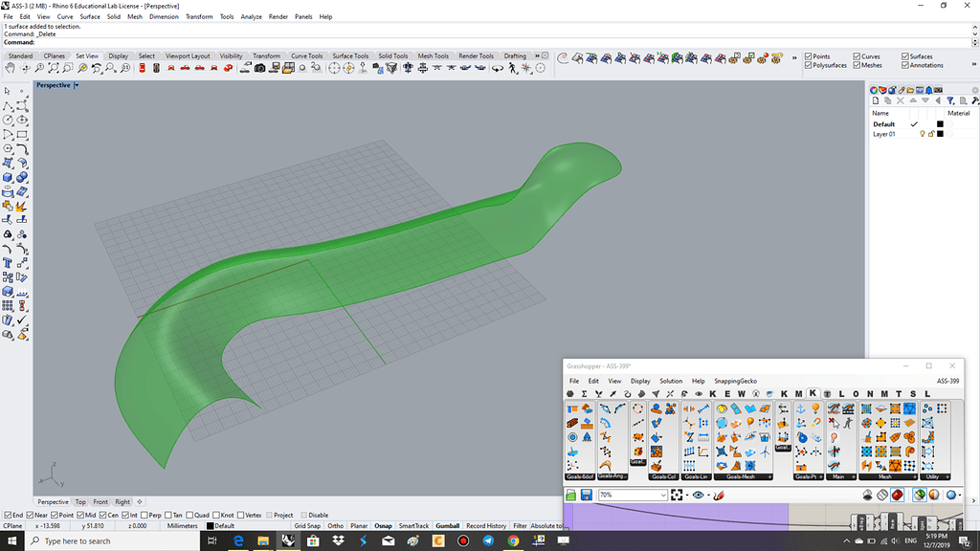
Task: Click the Grasshopper save file icon
Action: pyautogui.click(x=586, y=495)
